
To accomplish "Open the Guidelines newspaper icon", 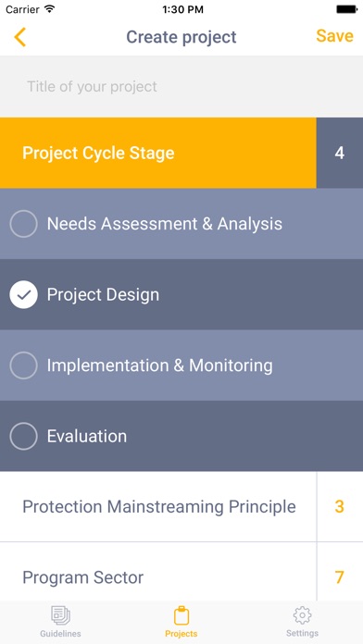I will coord(60,615).
